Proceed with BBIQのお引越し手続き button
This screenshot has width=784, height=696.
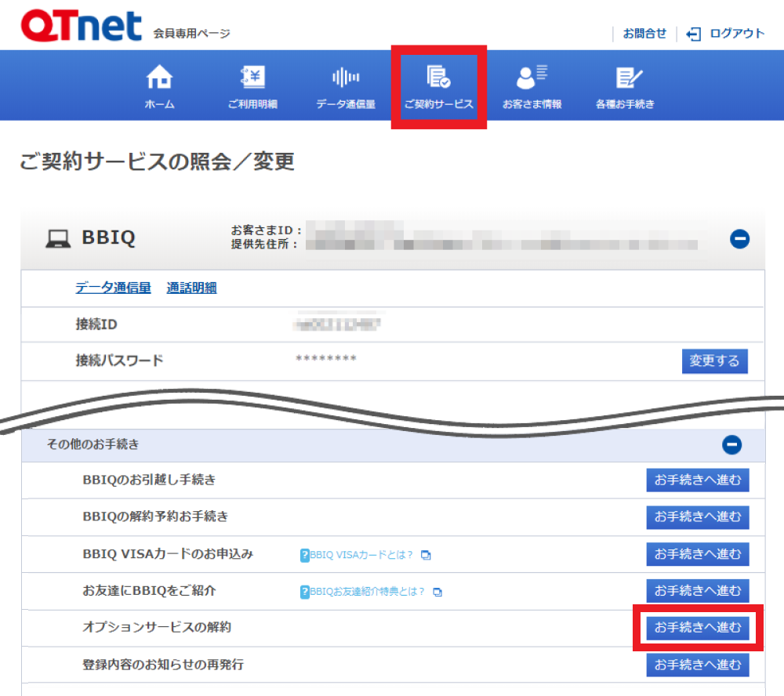tap(697, 480)
